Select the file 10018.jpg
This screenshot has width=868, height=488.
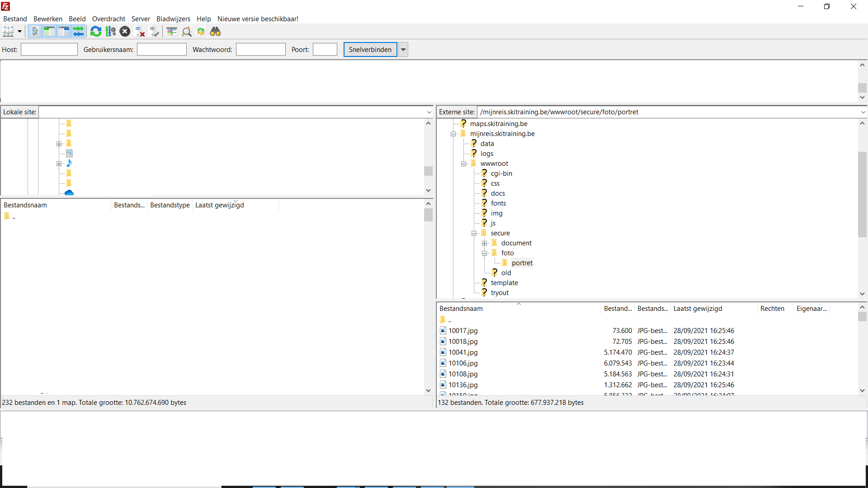(463, 342)
